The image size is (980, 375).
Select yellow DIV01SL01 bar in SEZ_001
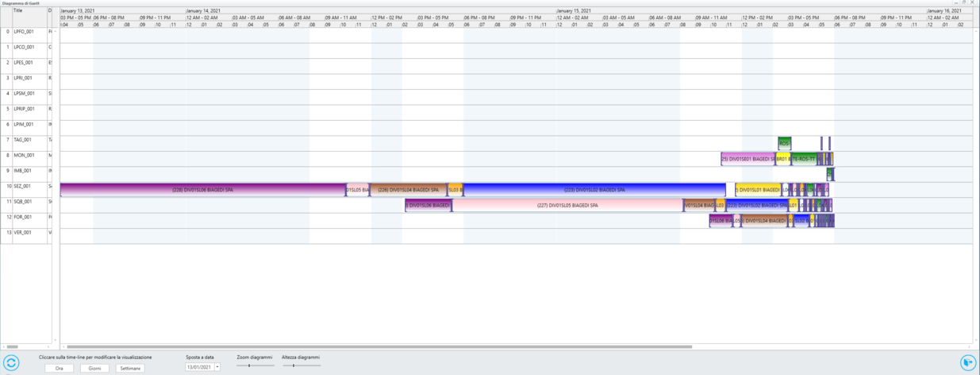[x=758, y=190]
